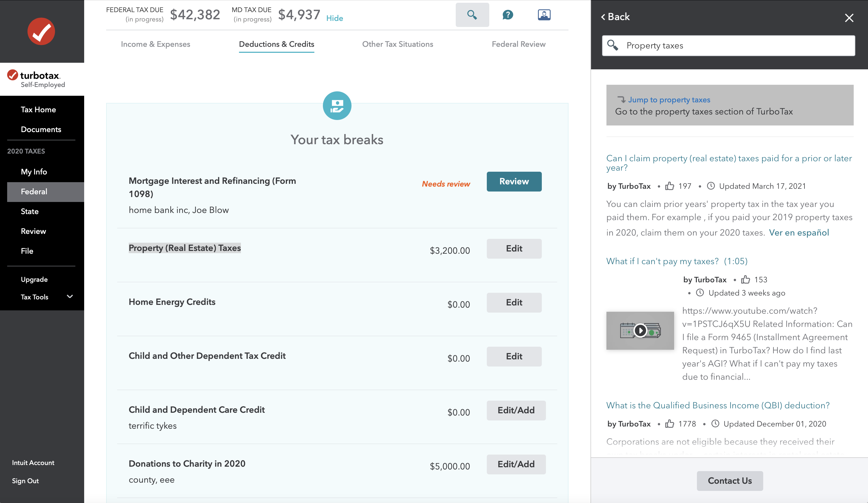Screen dimensions: 868x503
Task: Like the prior year property taxes article
Action: 669,186
